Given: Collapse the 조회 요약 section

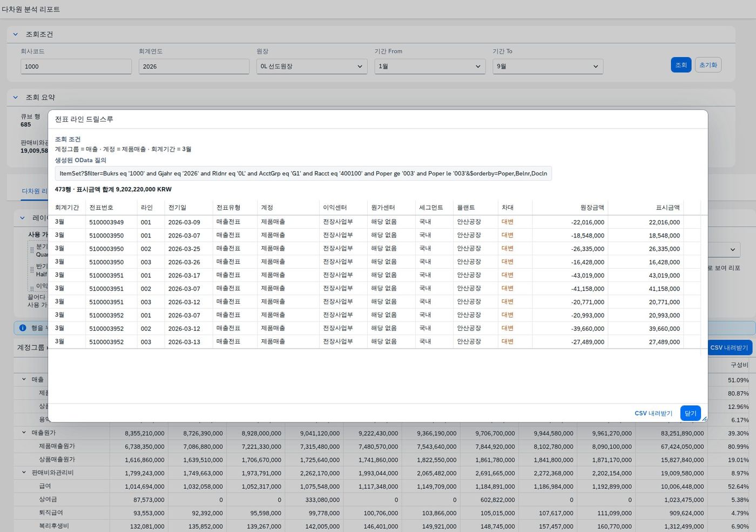Looking at the screenshot, I should [x=16, y=97].
